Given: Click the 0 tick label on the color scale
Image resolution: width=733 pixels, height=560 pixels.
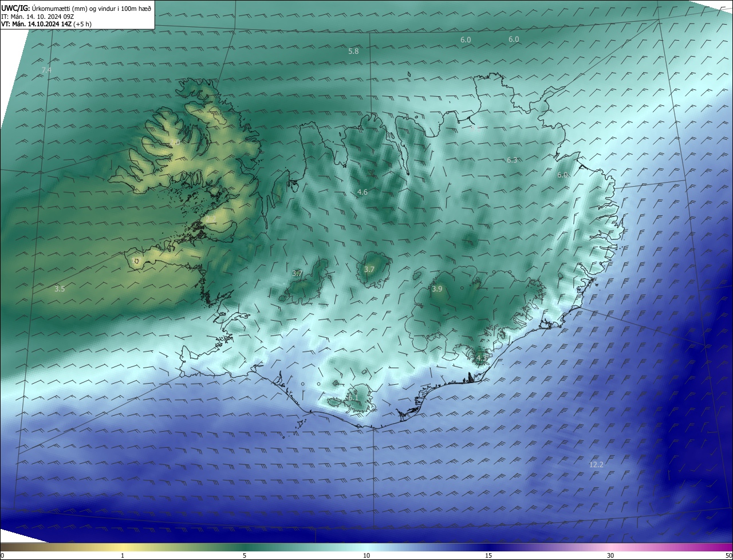Looking at the screenshot, I should (2, 556).
